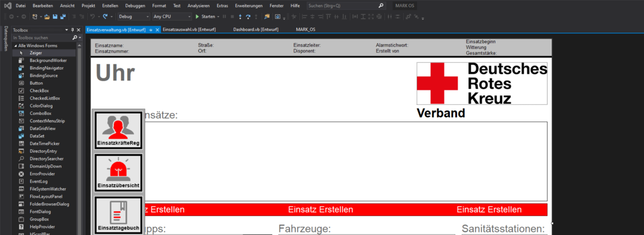The width and height of the screenshot is (644, 235).
Task: Select CheckedListBox in the Toolbox
Action: tap(44, 98)
